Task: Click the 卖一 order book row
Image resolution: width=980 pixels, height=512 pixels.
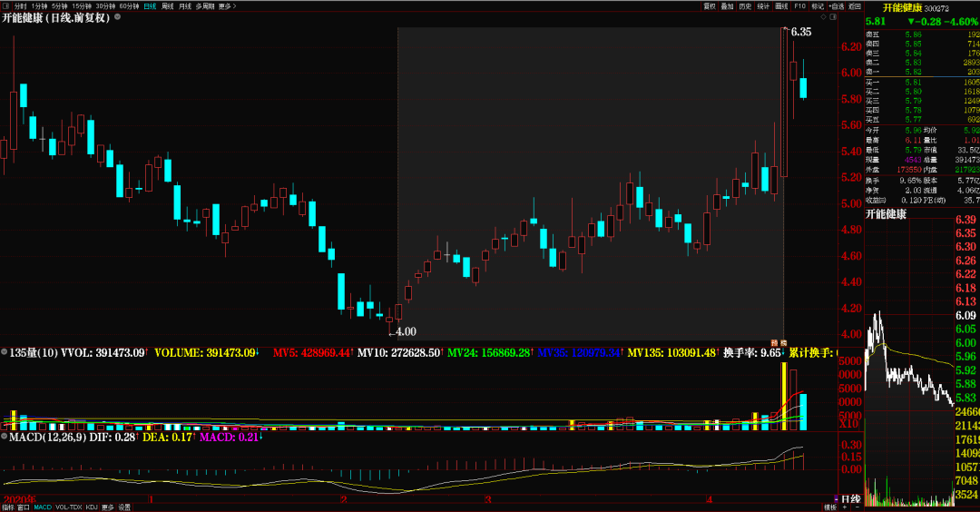Action: click(923, 72)
